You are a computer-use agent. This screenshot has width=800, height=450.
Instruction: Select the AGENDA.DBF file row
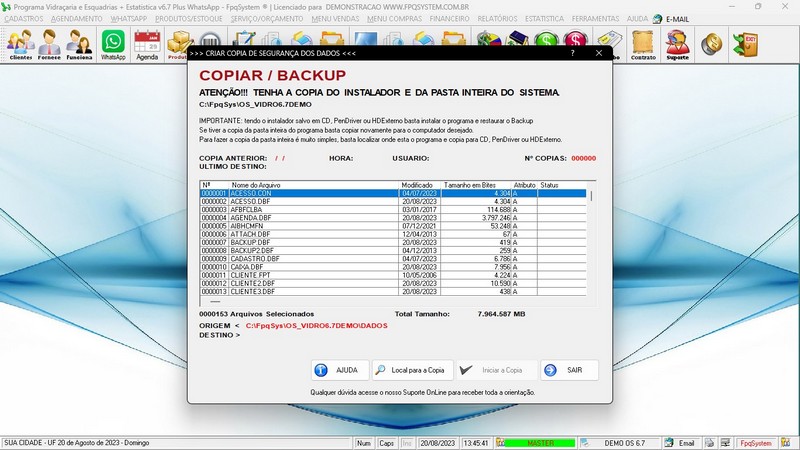[393, 218]
